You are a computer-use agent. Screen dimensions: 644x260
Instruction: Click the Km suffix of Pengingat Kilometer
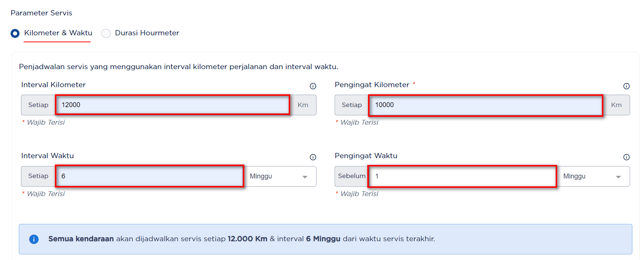[x=616, y=105]
